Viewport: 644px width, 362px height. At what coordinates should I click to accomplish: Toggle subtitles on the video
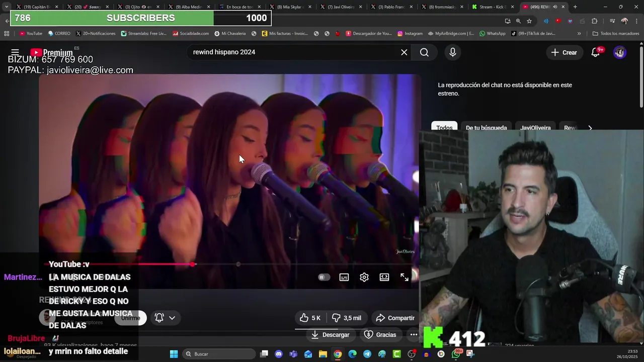tap(344, 277)
